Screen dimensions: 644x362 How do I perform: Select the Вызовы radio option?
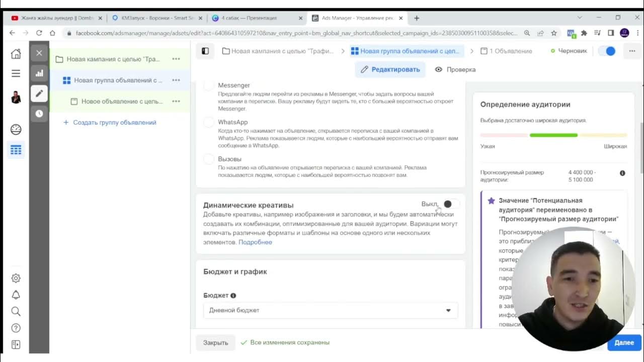[209, 159]
